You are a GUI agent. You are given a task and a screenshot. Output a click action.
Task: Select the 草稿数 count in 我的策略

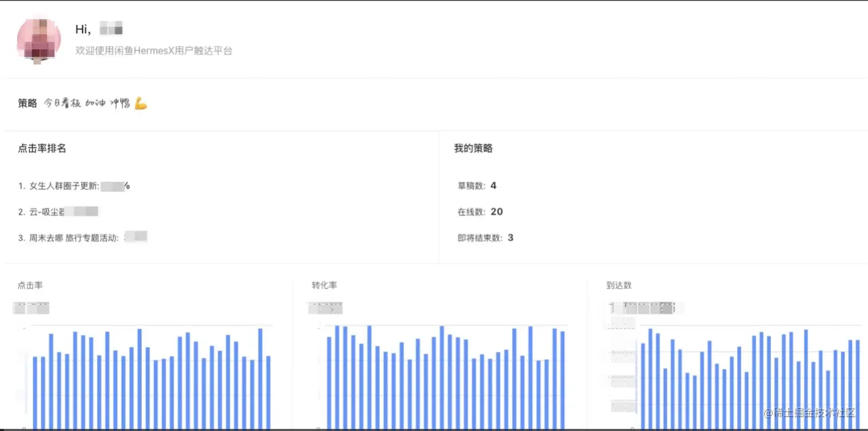493,185
